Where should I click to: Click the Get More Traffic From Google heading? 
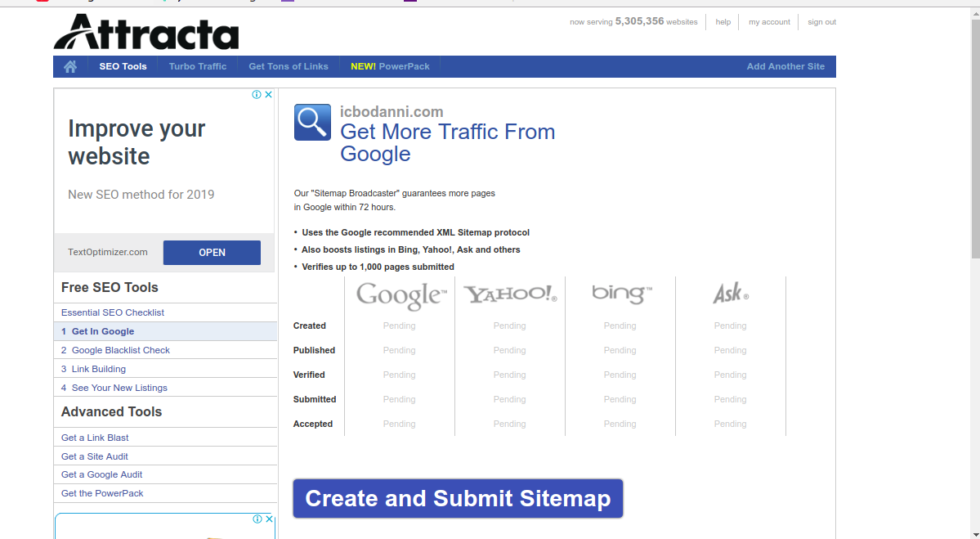point(448,142)
